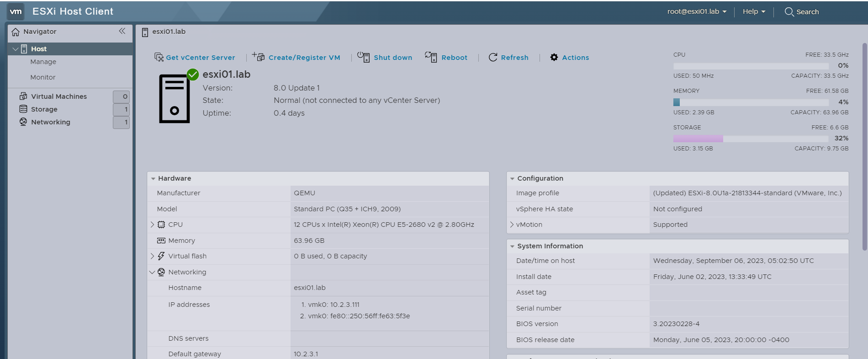This screenshot has height=359, width=868.
Task: Collapse the Configuration panel
Action: 512,179
